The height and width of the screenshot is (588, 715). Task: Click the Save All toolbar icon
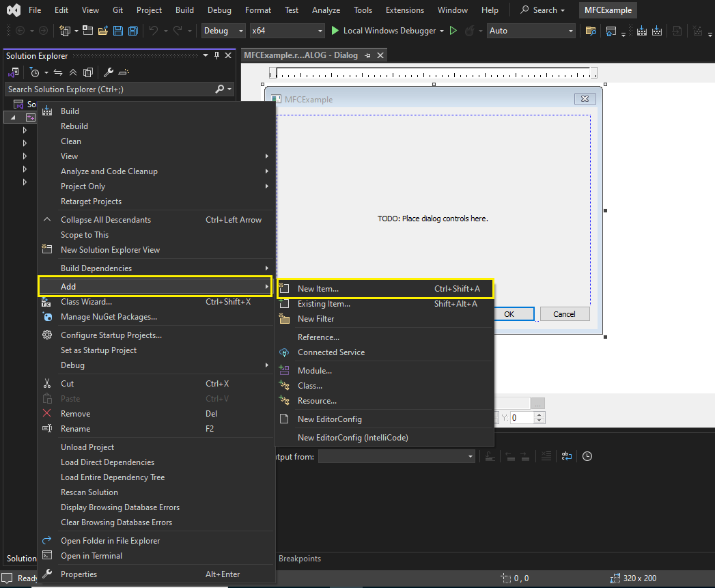[x=133, y=31]
